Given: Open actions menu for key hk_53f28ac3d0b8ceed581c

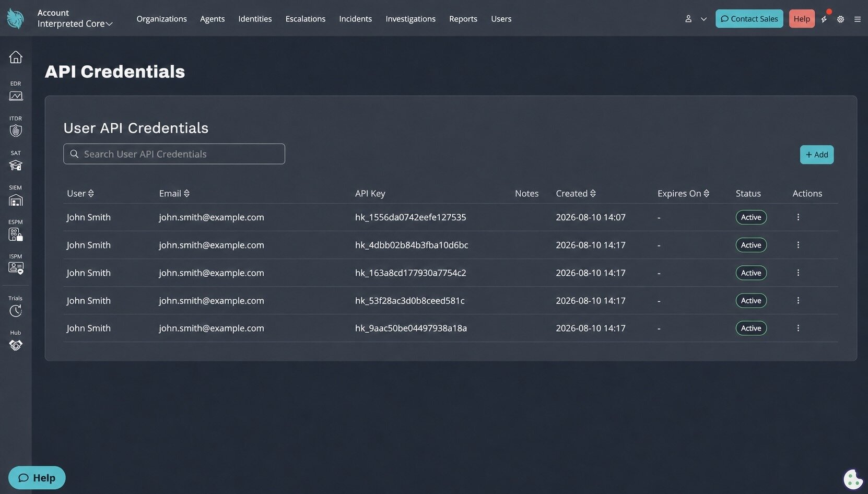Looking at the screenshot, I should [x=798, y=300].
